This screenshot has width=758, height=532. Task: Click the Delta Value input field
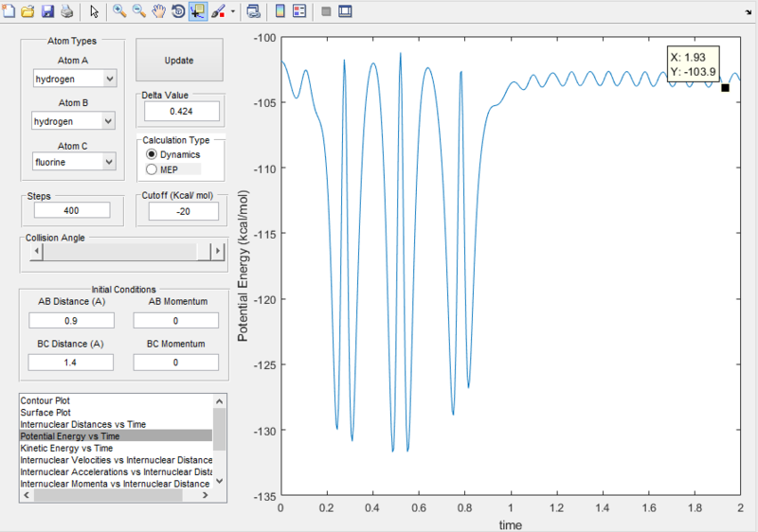coord(182,112)
